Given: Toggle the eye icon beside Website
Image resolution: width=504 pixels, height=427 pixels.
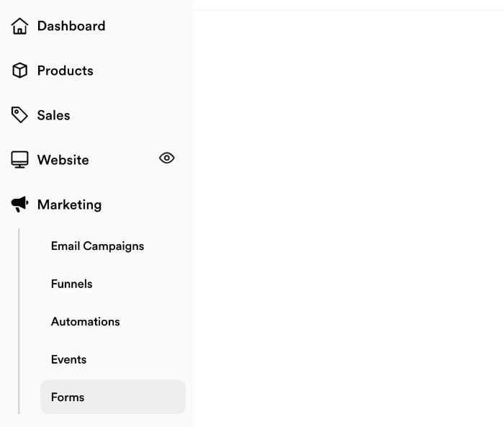Looking at the screenshot, I should click(167, 158).
